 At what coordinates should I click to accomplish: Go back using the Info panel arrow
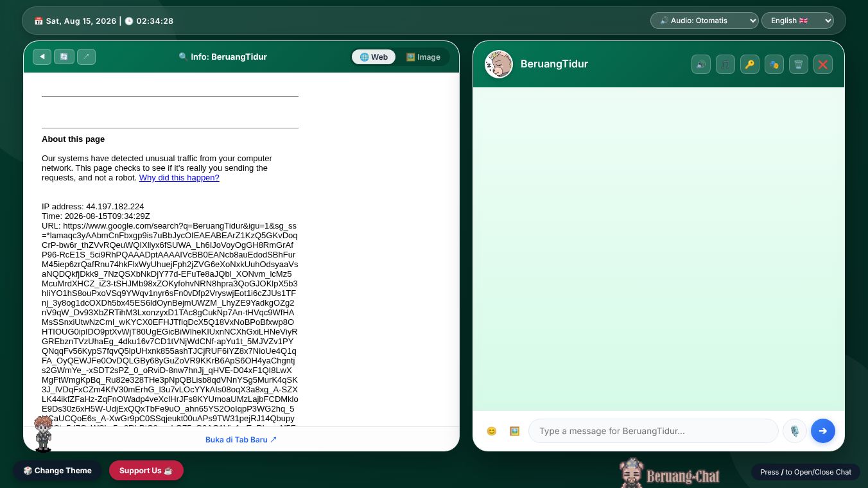point(42,57)
